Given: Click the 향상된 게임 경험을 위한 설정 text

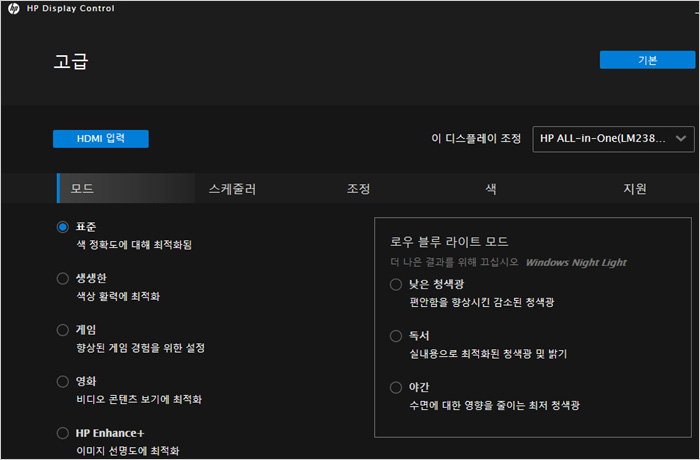Looking at the screenshot, I should pos(141,348).
